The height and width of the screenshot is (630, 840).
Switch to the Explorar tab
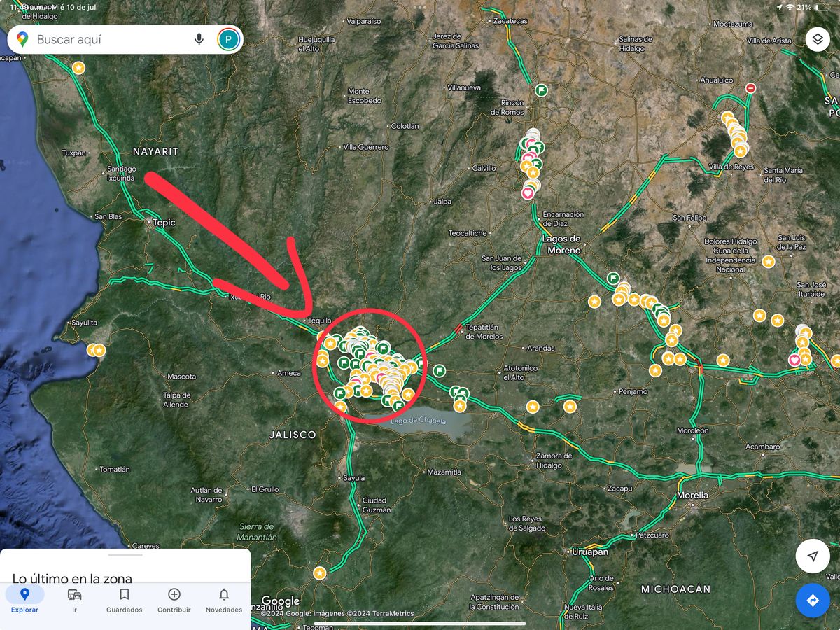[x=24, y=600]
